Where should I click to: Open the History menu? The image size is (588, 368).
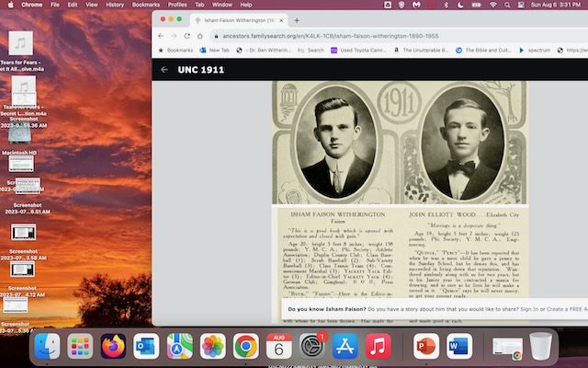115,5
